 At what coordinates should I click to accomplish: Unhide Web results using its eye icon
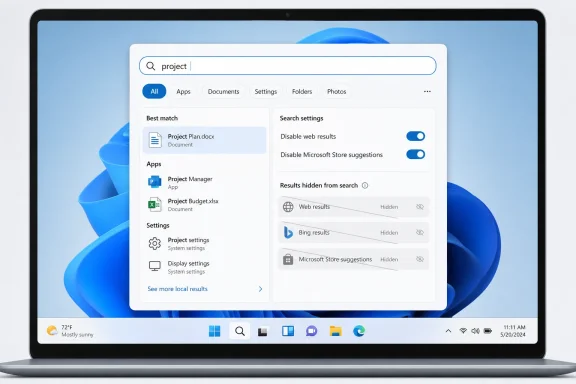(420, 207)
